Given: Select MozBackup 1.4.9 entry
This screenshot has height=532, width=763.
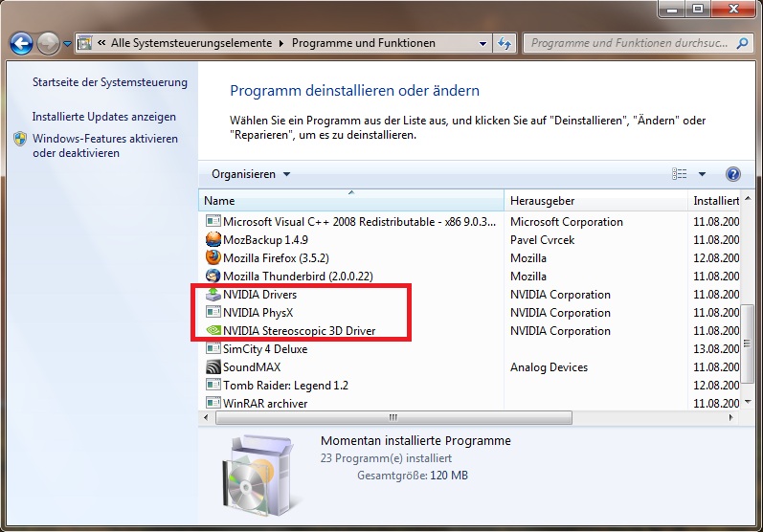Looking at the screenshot, I should click(x=265, y=240).
